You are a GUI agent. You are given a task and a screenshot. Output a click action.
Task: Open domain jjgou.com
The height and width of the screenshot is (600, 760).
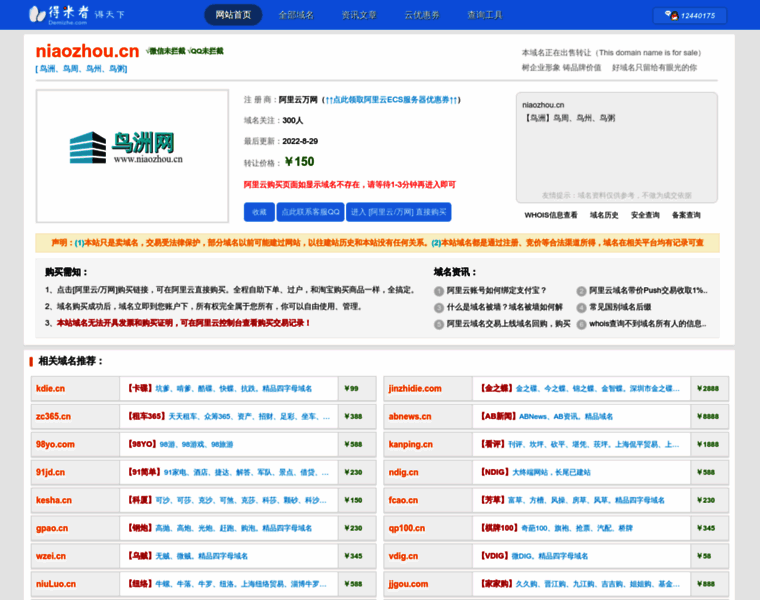point(408,584)
